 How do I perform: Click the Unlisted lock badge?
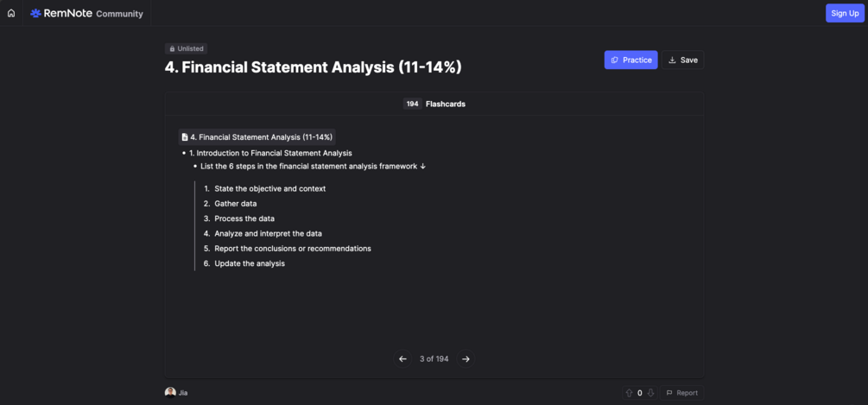(186, 48)
